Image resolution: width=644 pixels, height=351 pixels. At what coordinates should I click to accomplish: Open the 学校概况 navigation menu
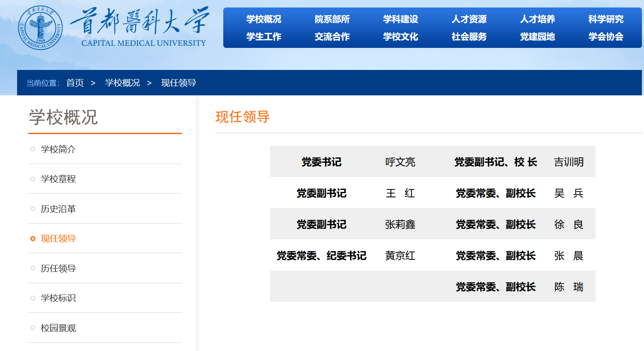tap(264, 19)
